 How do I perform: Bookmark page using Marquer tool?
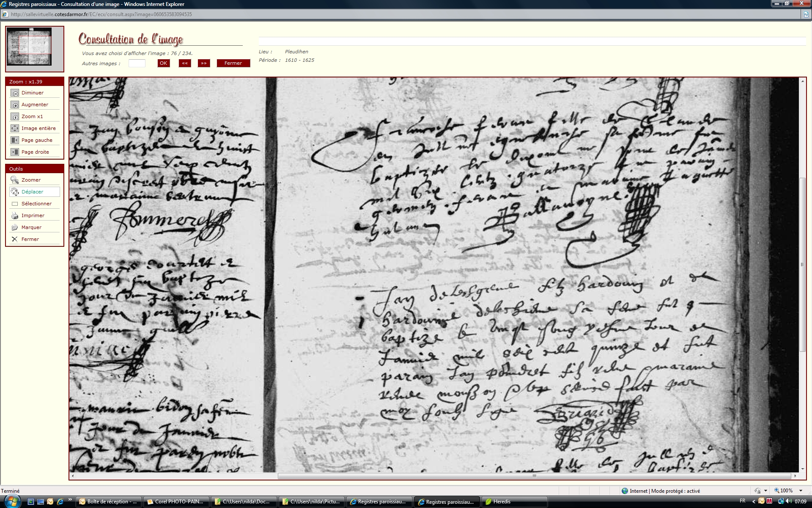pos(15,227)
